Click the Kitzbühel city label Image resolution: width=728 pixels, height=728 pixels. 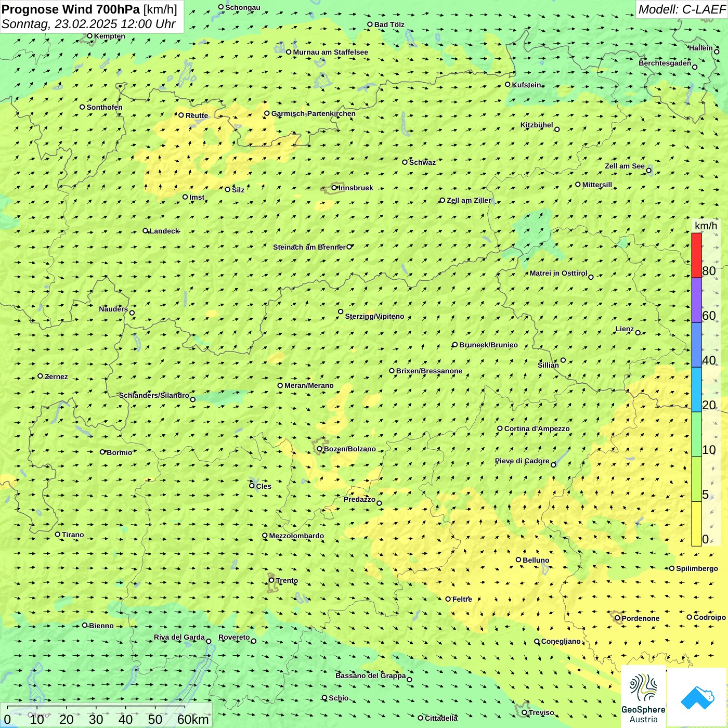[x=537, y=125]
